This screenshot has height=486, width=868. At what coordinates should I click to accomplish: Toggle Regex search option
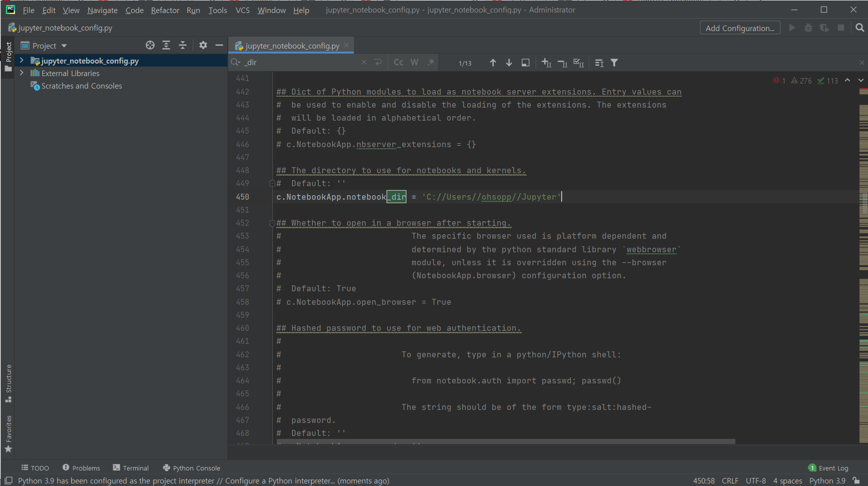(x=431, y=63)
